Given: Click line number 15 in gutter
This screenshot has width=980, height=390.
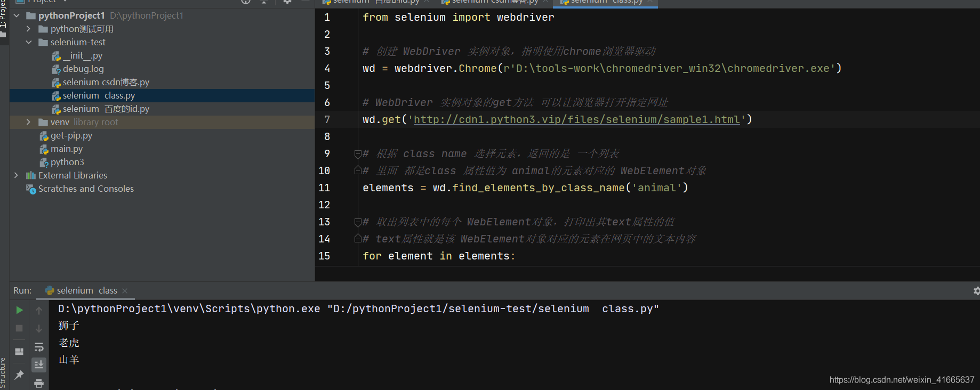Looking at the screenshot, I should pyautogui.click(x=324, y=256).
